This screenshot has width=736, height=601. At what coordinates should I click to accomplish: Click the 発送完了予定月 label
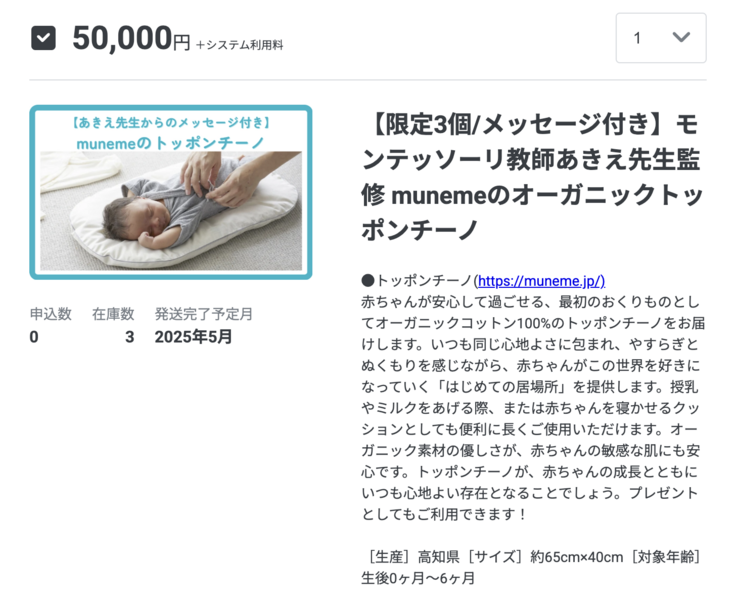[x=204, y=314]
